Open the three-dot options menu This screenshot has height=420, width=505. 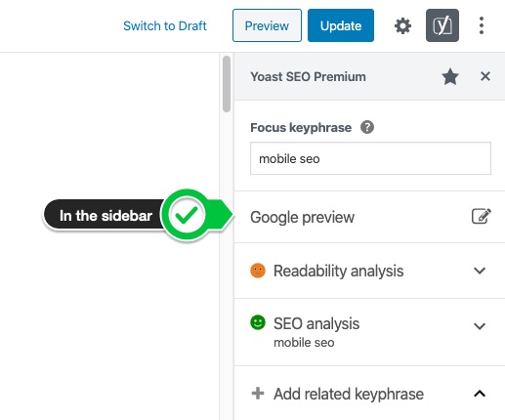point(482,25)
